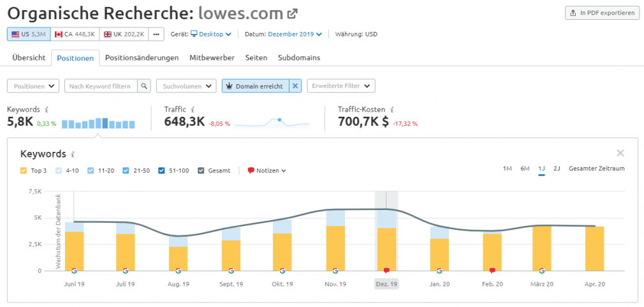The image size is (644, 307).
Task: Toggle the 4-10 positions checkbox
Action: point(58,170)
